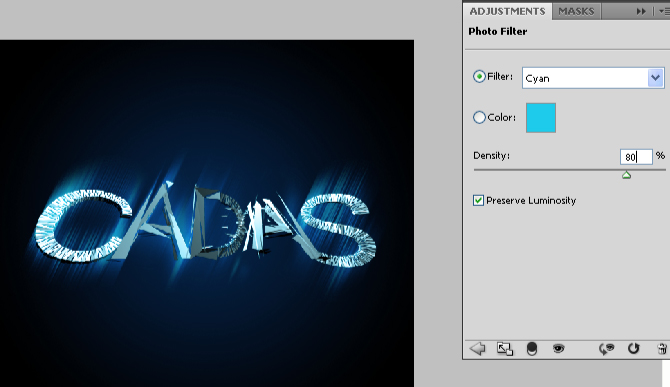670x387 pixels.
Task: Click into the Density percentage field
Action: [x=636, y=157]
